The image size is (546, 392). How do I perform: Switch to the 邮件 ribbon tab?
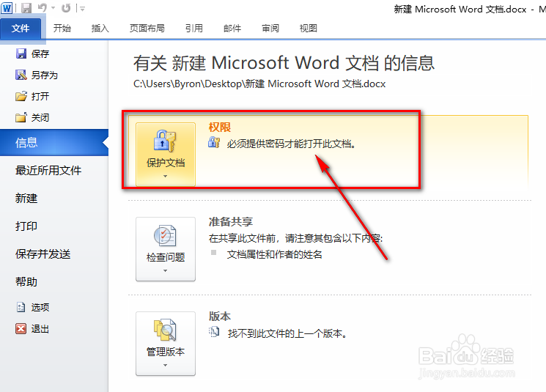click(x=232, y=28)
